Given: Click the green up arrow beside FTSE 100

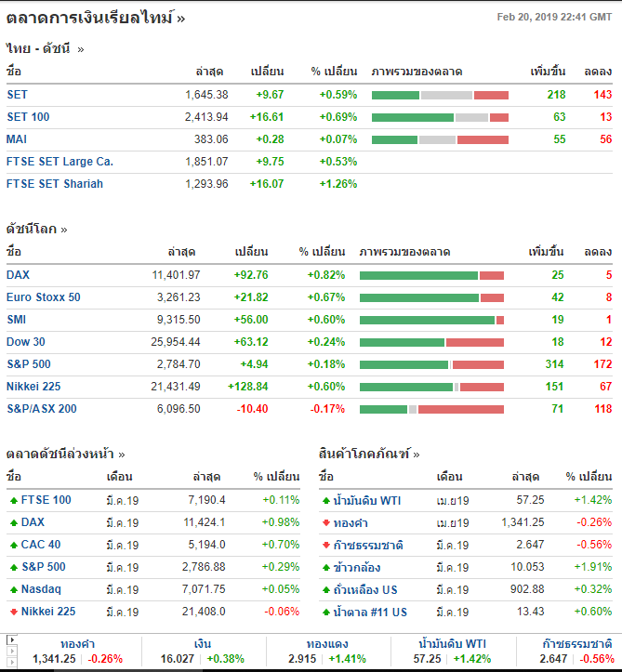Looking at the screenshot, I should click(x=14, y=500).
